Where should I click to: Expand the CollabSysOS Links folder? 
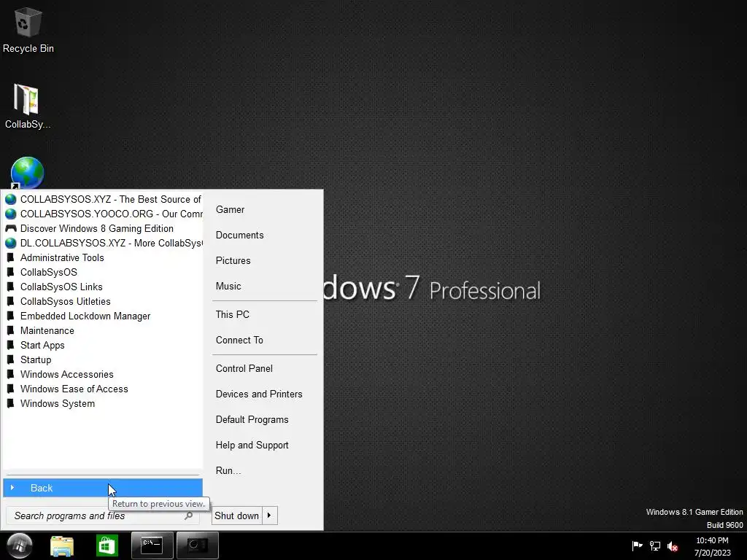(x=103, y=287)
